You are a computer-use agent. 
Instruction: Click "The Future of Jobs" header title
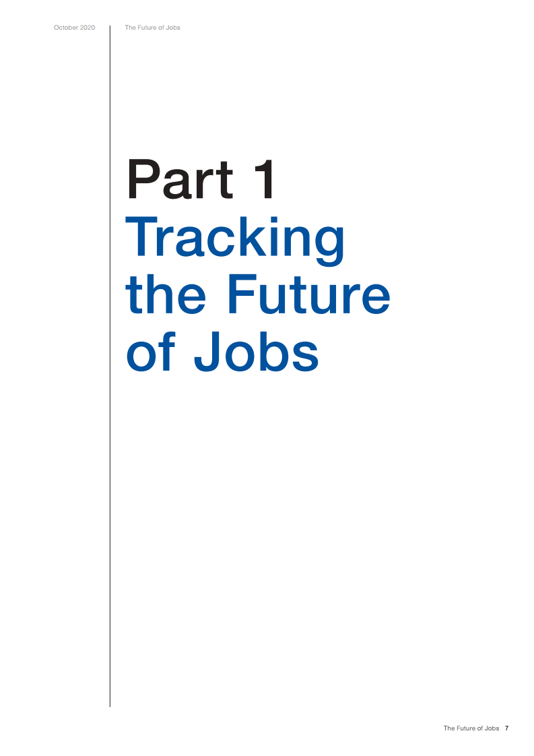pos(152,28)
